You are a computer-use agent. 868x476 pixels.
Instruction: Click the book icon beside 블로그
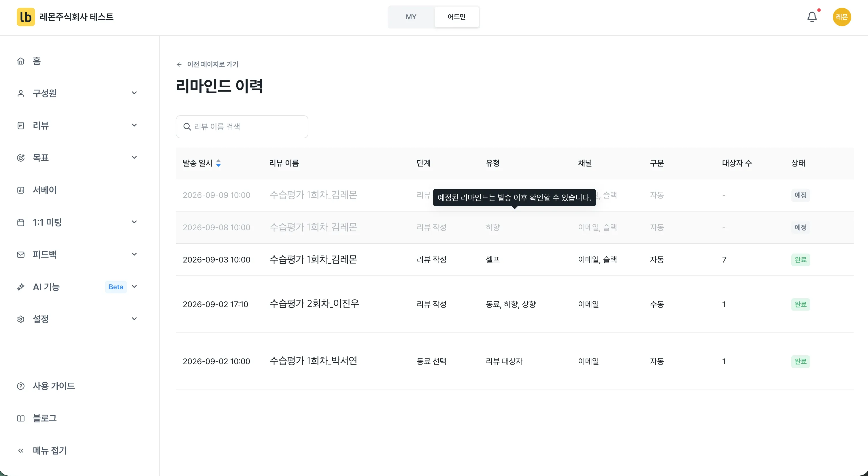(x=21, y=418)
